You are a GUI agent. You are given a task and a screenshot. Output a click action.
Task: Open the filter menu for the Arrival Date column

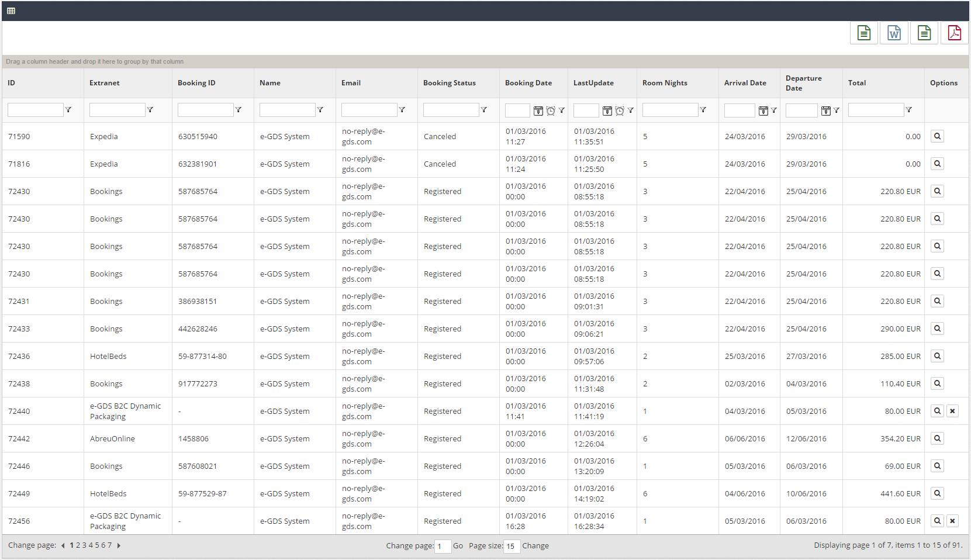coord(774,110)
